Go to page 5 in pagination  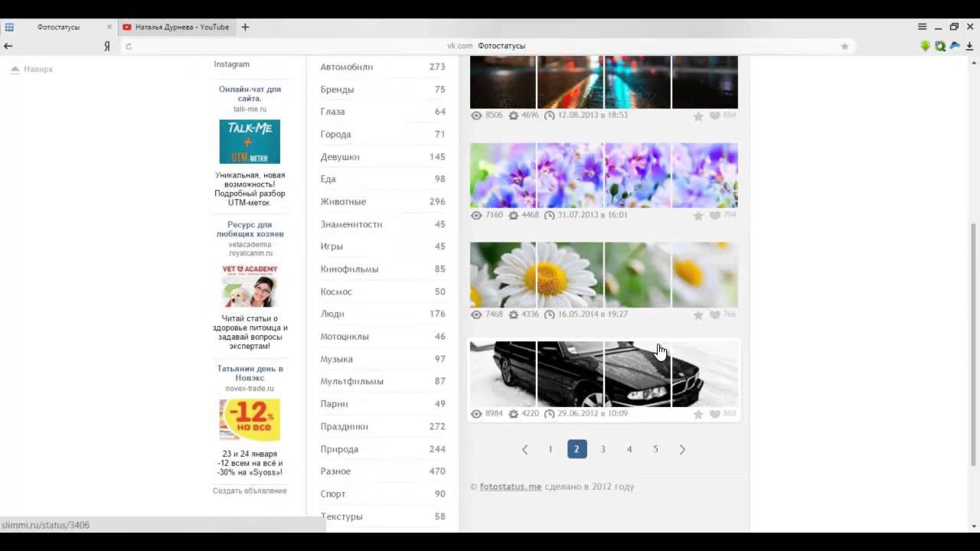click(x=655, y=449)
